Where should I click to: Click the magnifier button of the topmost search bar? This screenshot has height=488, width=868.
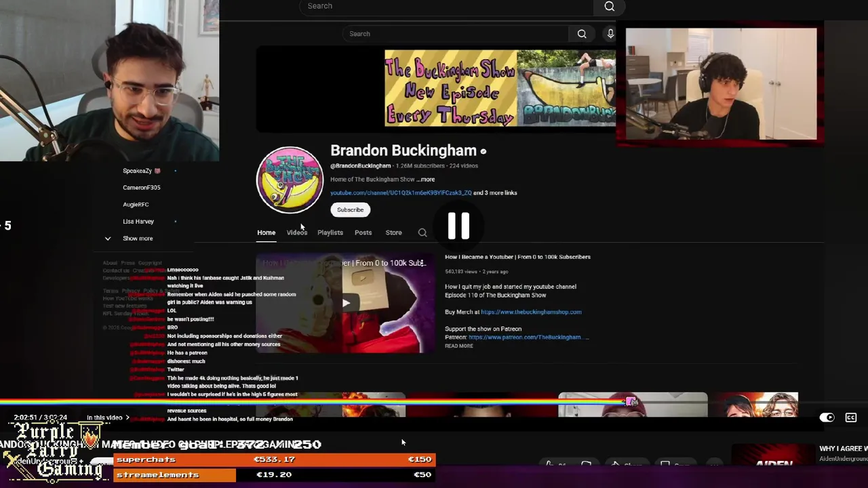[x=609, y=7]
